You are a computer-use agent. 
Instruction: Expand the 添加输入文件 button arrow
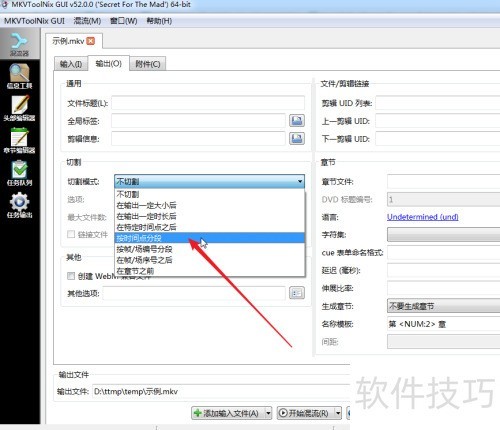(268, 413)
